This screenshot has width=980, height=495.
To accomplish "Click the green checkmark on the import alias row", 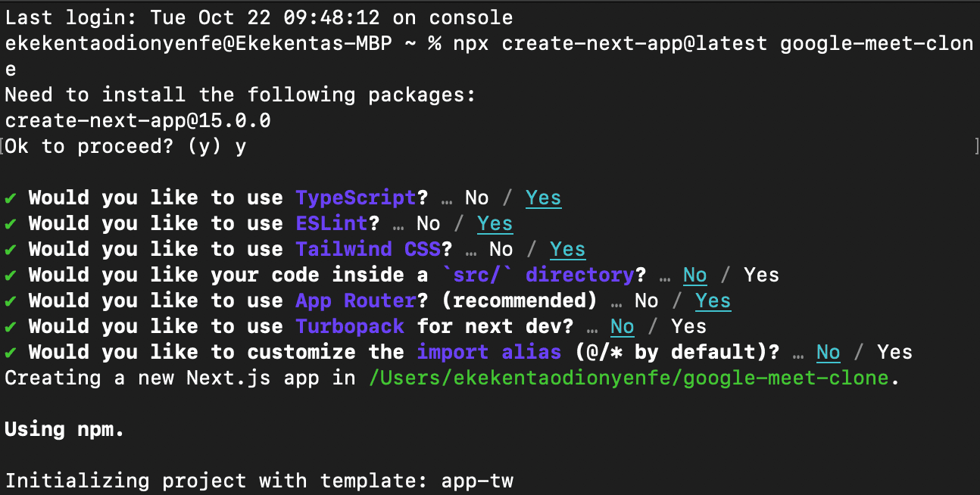I will (x=11, y=353).
